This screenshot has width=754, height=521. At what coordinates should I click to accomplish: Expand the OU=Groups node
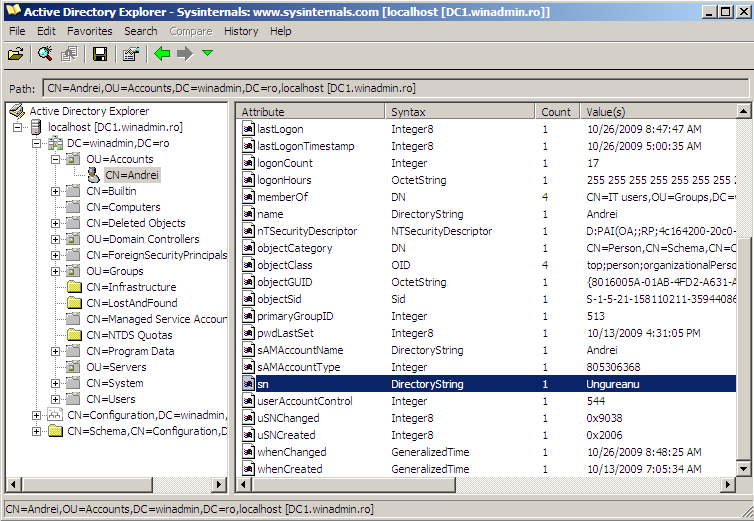(x=55, y=271)
